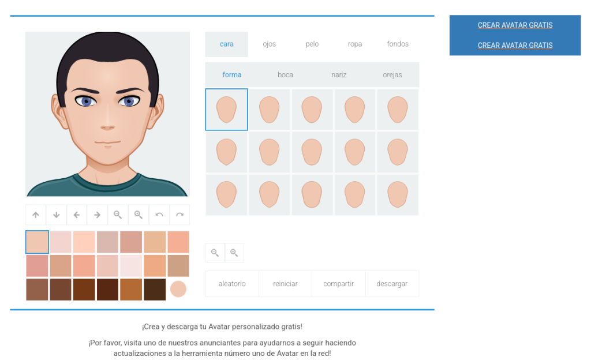Zoom out avatar using toolbar magnifier
This screenshot has width=591, height=364.
(x=118, y=215)
